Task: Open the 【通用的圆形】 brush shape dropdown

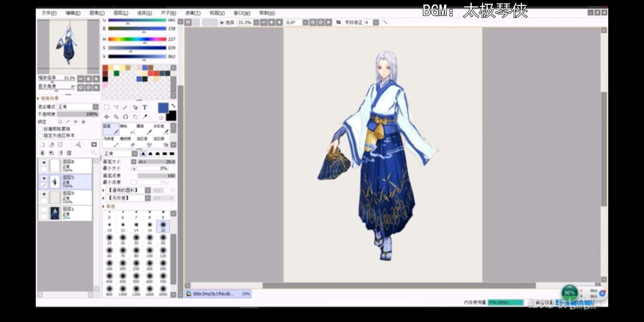Action: [x=148, y=190]
